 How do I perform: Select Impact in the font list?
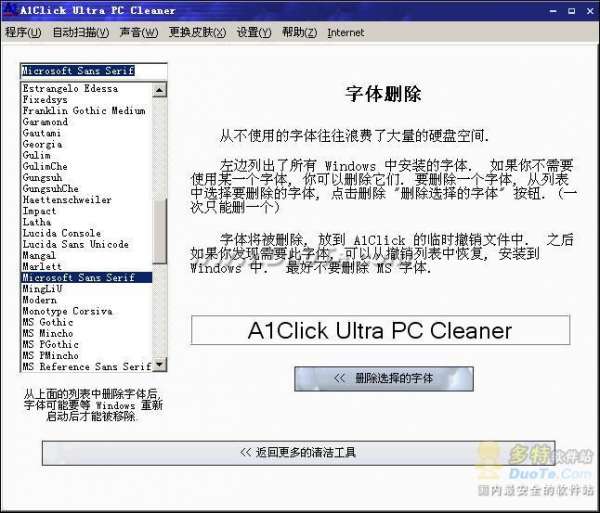point(86,211)
